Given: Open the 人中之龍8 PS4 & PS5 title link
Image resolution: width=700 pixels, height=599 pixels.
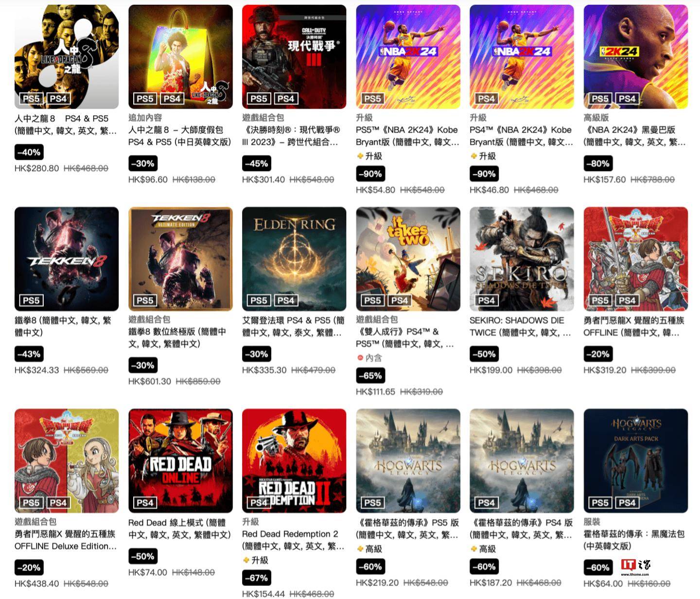Looking at the screenshot, I should 66,124.
